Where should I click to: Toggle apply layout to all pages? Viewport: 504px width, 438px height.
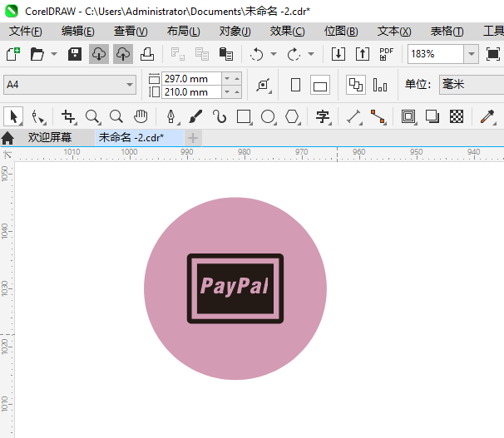[356, 85]
